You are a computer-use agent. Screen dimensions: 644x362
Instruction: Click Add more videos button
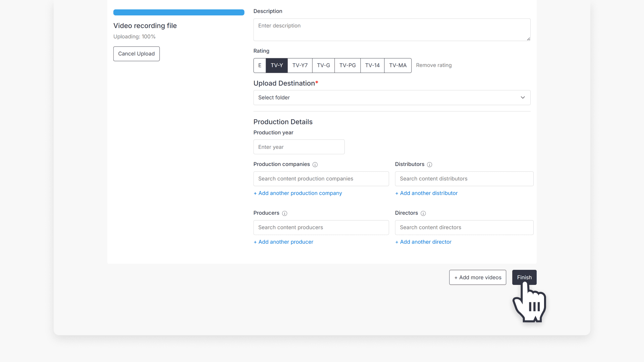[477, 278]
